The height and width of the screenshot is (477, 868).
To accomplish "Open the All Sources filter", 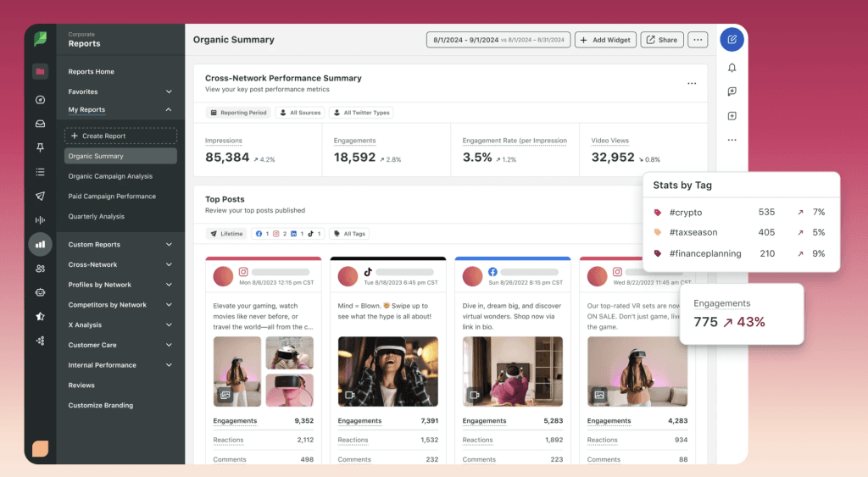I will [300, 113].
